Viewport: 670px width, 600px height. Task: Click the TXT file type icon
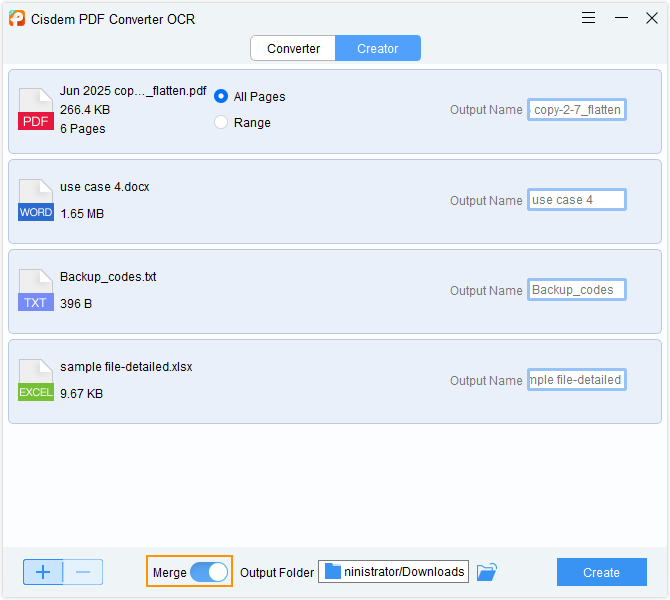click(36, 290)
